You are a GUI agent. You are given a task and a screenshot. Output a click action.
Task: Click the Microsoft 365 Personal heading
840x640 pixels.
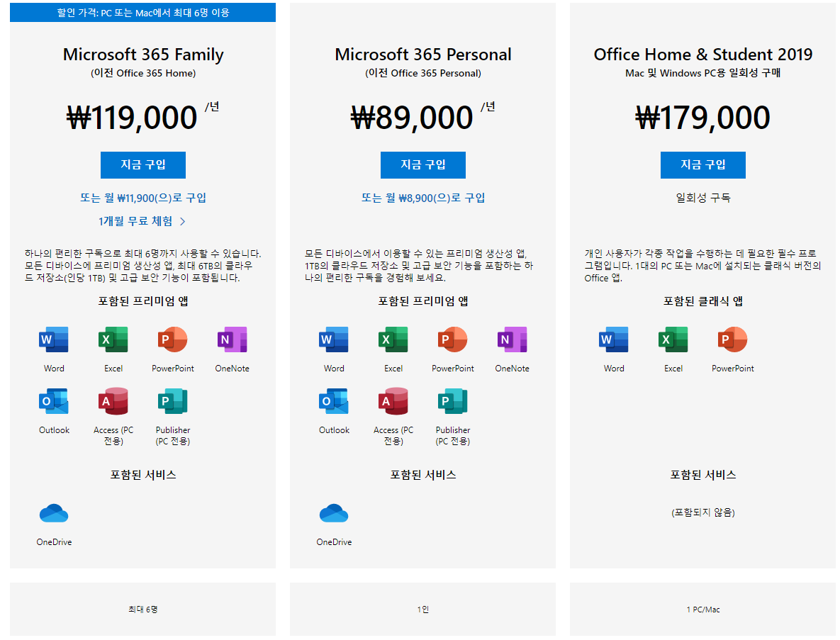[x=423, y=54]
